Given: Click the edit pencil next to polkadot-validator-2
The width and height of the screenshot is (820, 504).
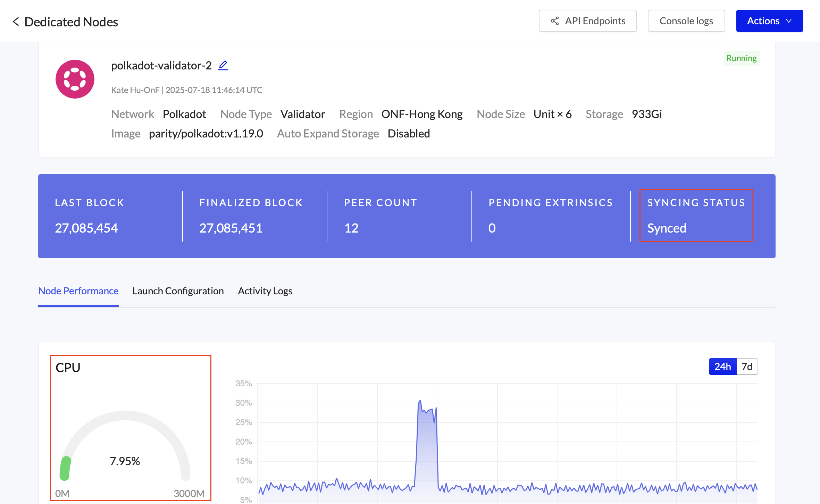Looking at the screenshot, I should (223, 65).
